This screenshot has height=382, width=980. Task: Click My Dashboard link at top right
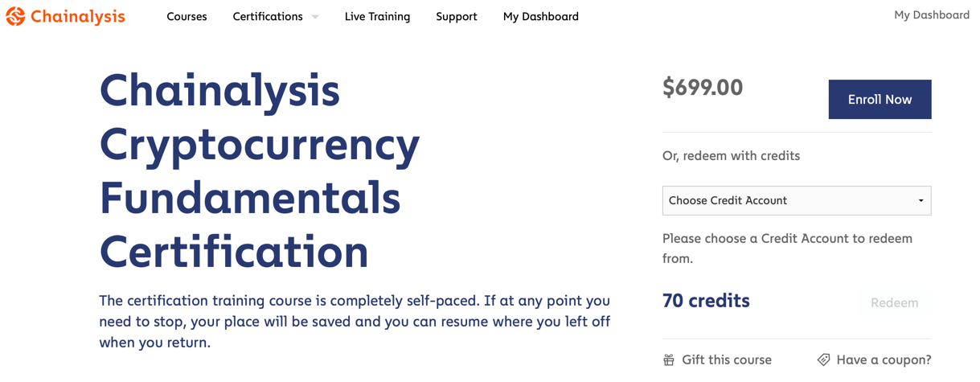pyautogui.click(x=932, y=14)
